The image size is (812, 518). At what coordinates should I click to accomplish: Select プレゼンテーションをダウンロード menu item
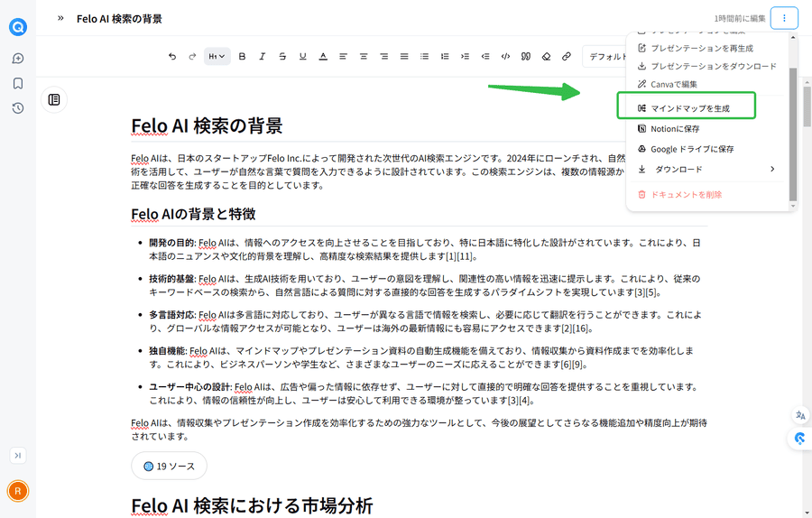tap(707, 66)
